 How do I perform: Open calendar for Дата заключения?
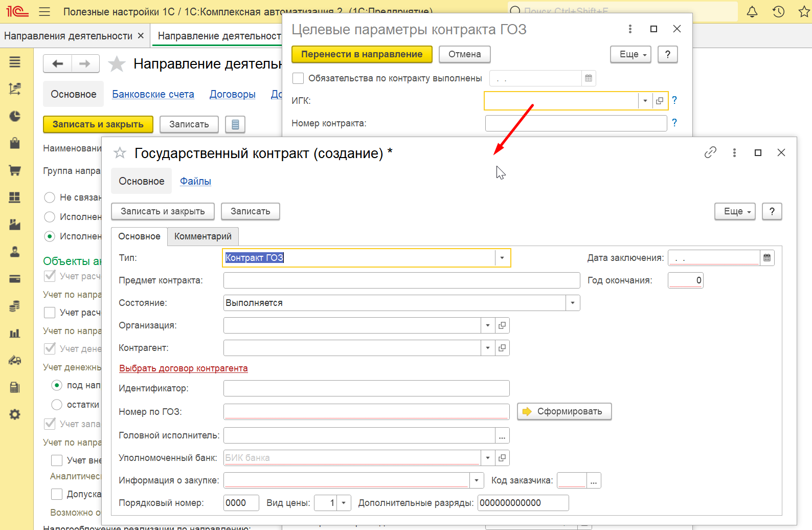point(767,258)
